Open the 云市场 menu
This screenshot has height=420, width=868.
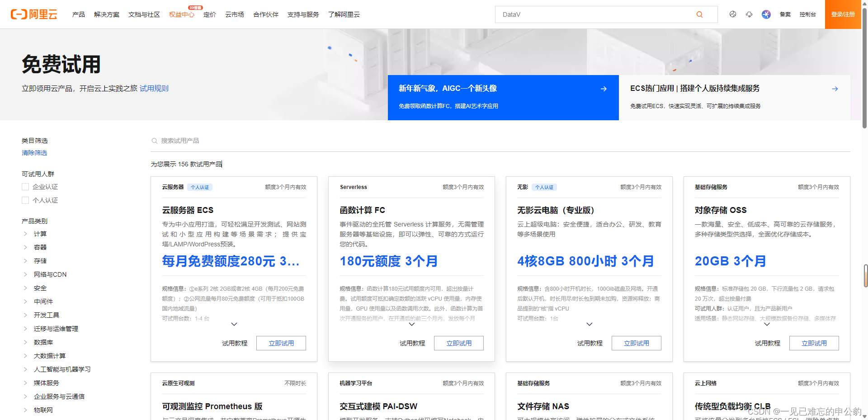click(235, 14)
